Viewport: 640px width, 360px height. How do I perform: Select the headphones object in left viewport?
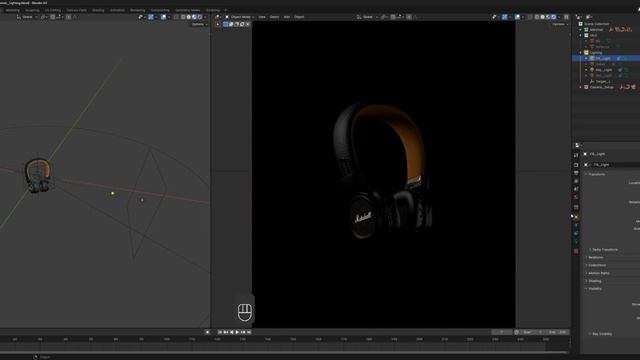[38, 176]
